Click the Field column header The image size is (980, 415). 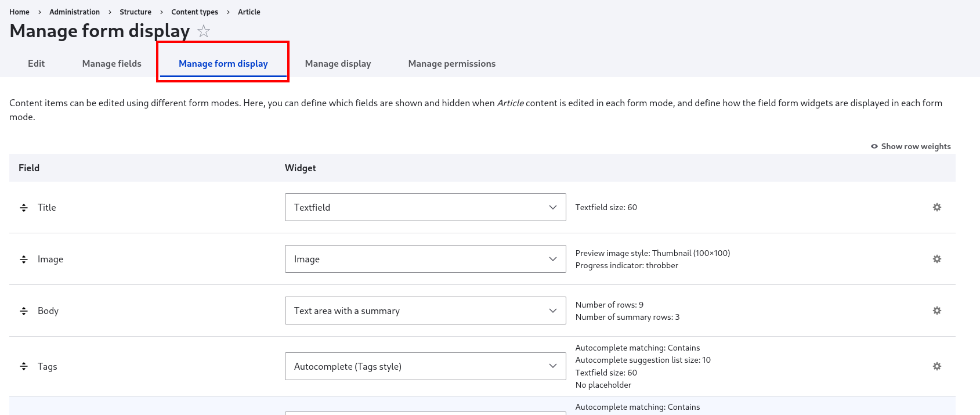coord(29,168)
